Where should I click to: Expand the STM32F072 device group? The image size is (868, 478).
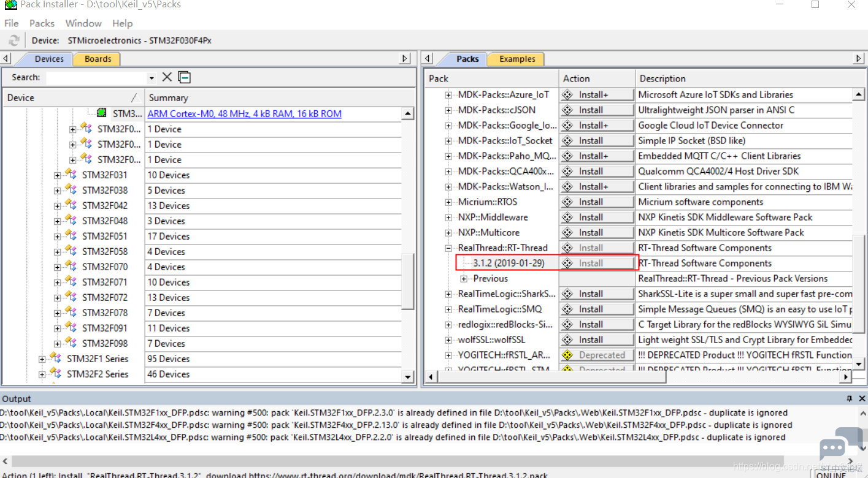[x=58, y=298]
